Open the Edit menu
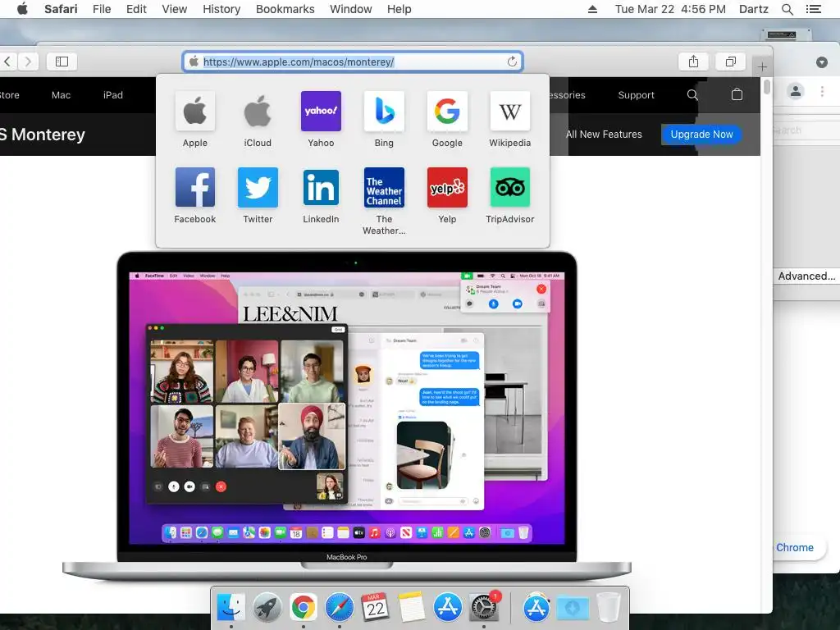The height and width of the screenshot is (630, 840). (x=136, y=9)
